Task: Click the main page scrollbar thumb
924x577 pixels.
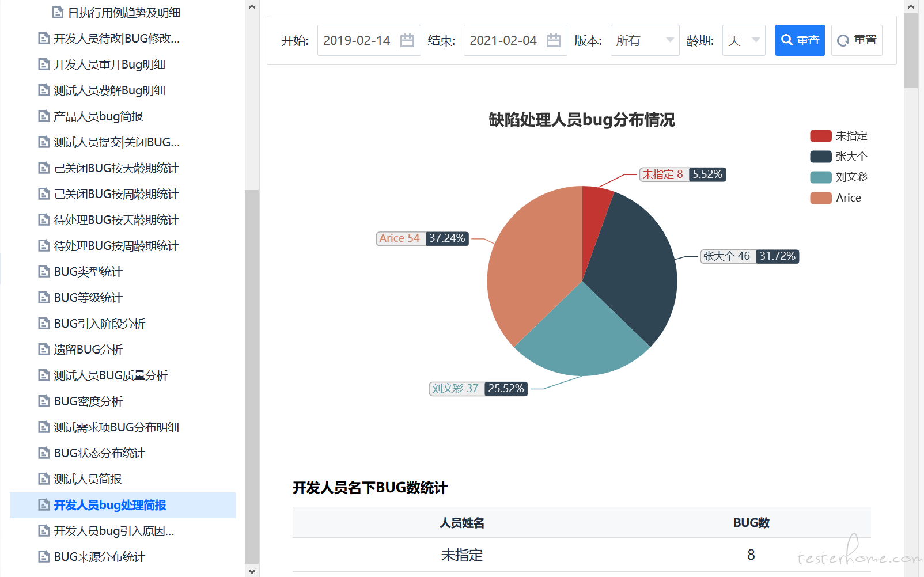Action: click(911, 51)
